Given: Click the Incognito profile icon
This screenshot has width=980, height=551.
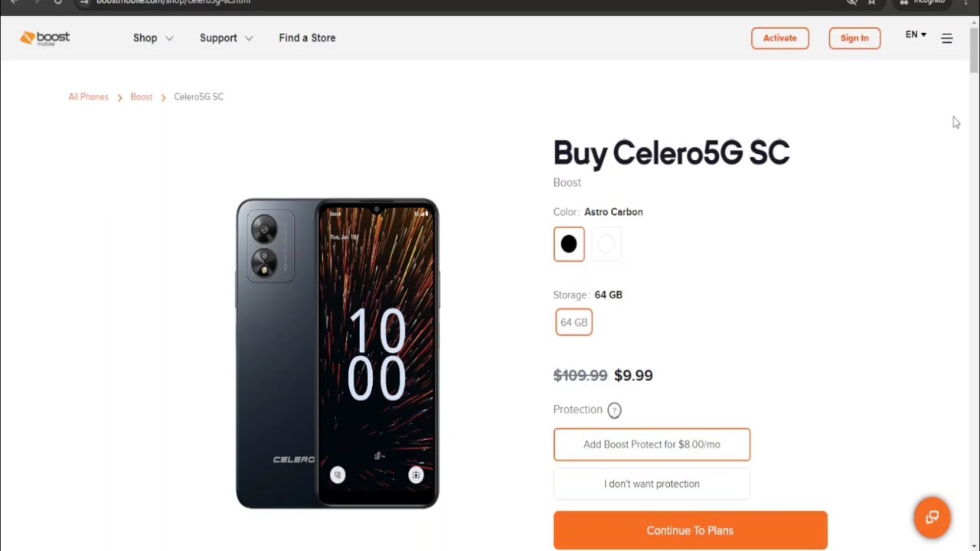Looking at the screenshot, I should 904,2.
